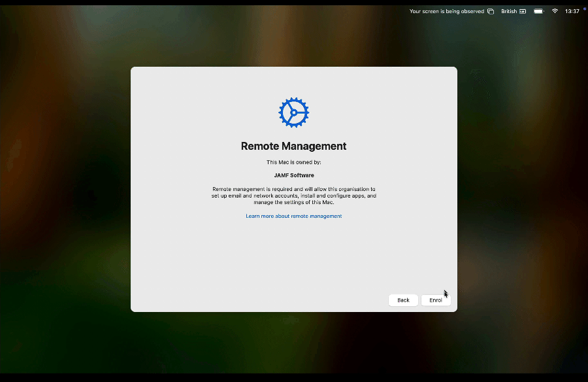The height and width of the screenshot is (382, 588).
Task: Open 'Your screen is being observed' status
Action: pos(447,11)
